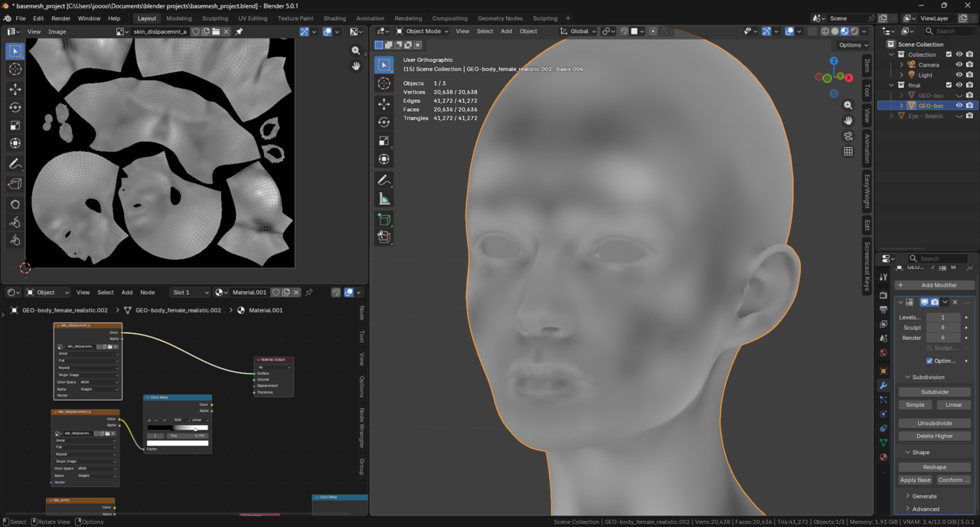Switch to wireframe viewport shading

click(x=825, y=31)
